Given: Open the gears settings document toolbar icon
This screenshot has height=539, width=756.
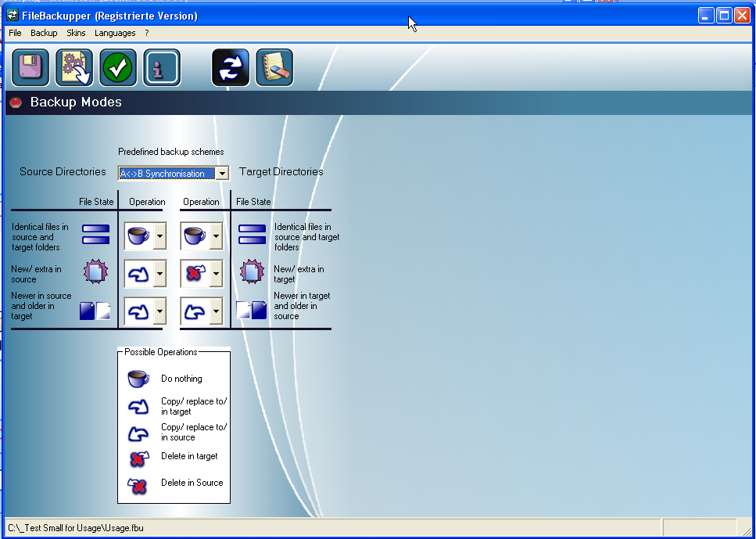Looking at the screenshot, I should [x=74, y=67].
